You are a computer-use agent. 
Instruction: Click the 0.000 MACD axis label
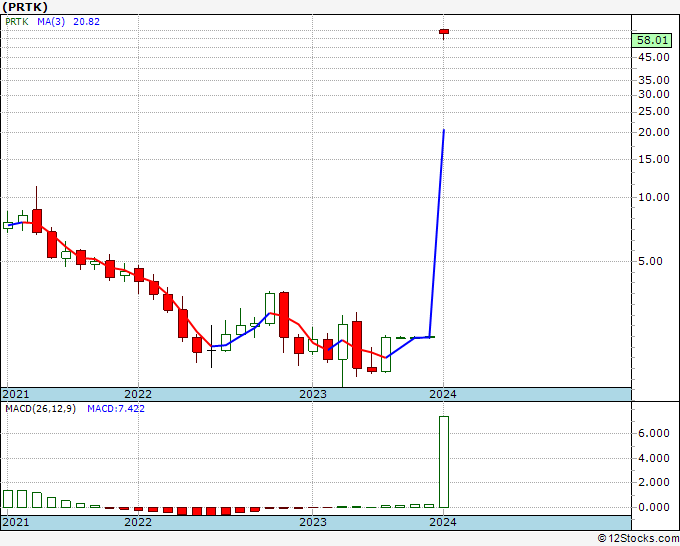pyautogui.click(x=654, y=507)
